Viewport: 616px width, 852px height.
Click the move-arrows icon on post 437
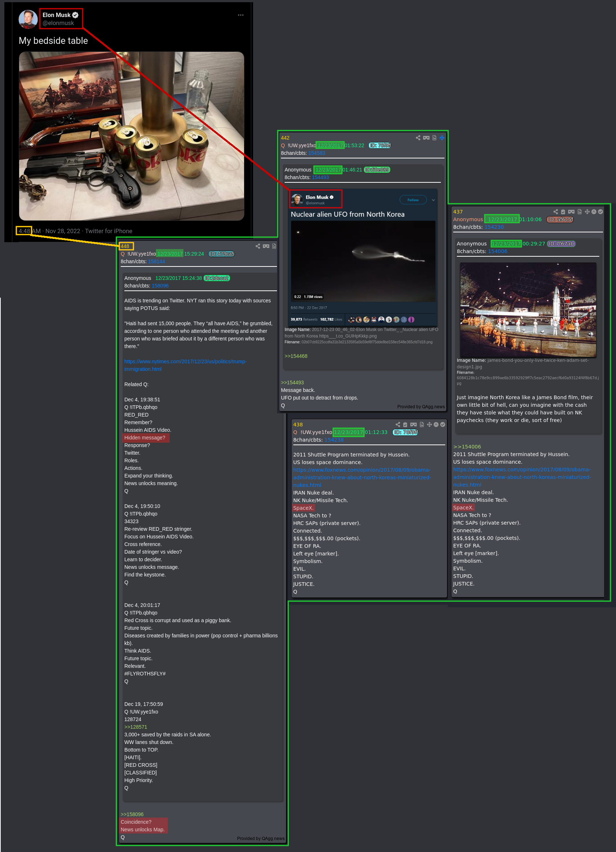587,212
